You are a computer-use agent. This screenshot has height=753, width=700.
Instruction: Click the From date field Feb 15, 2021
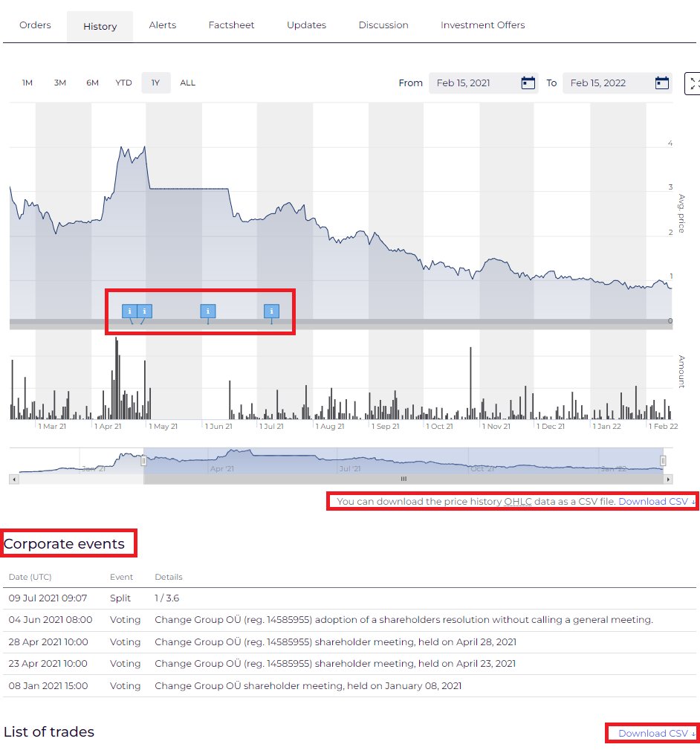(483, 83)
